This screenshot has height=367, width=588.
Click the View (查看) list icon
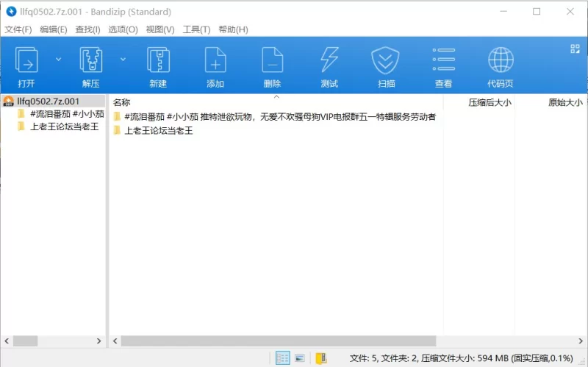coord(444,60)
